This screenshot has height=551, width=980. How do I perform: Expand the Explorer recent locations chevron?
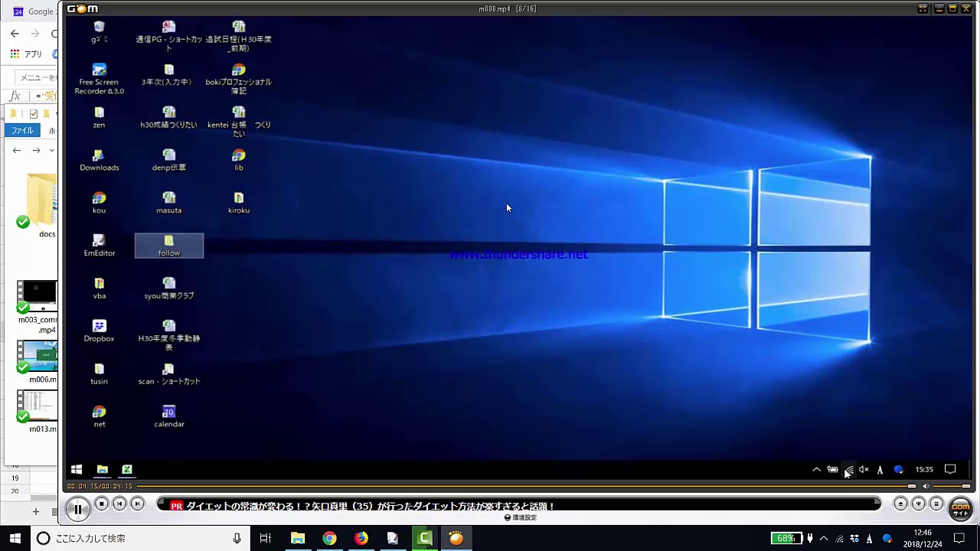(x=52, y=151)
